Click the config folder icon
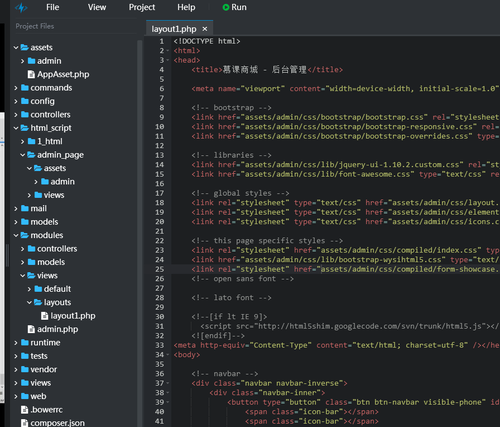This screenshot has width=500, height=427. coord(25,101)
